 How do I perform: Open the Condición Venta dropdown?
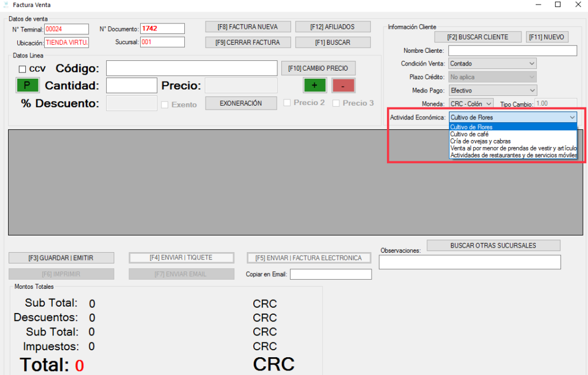point(492,64)
